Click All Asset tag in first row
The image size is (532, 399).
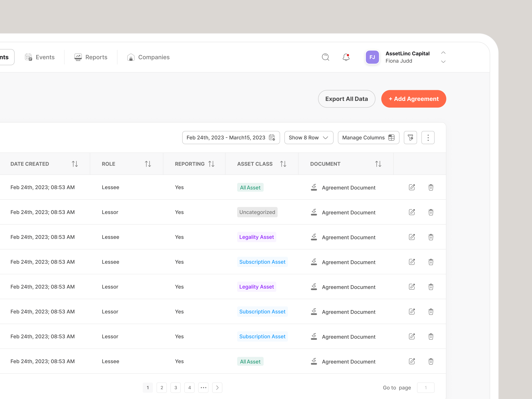[250, 188]
